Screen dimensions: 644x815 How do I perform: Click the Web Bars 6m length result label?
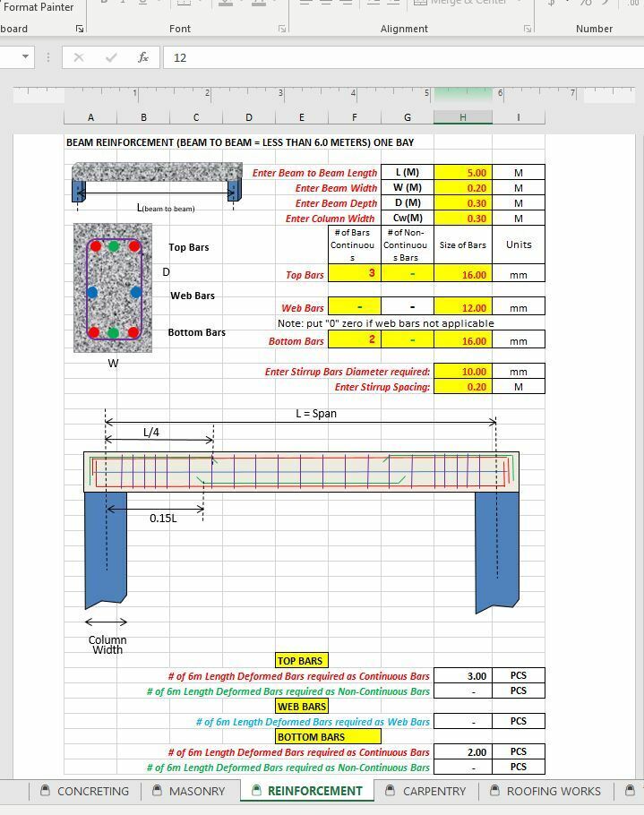tap(313, 722)
